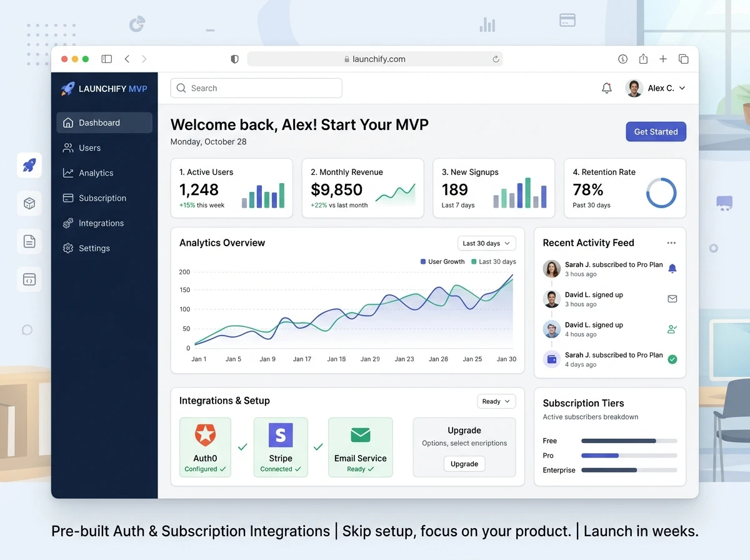
Task: Click the Launchify rocket logo in sidebar
Action: coord(67,89)
